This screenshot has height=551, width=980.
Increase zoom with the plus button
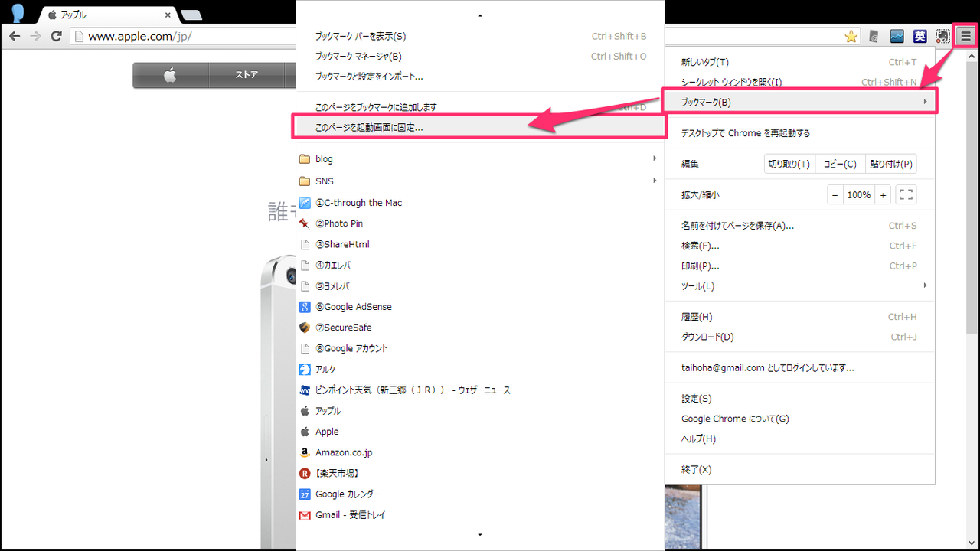883,195
